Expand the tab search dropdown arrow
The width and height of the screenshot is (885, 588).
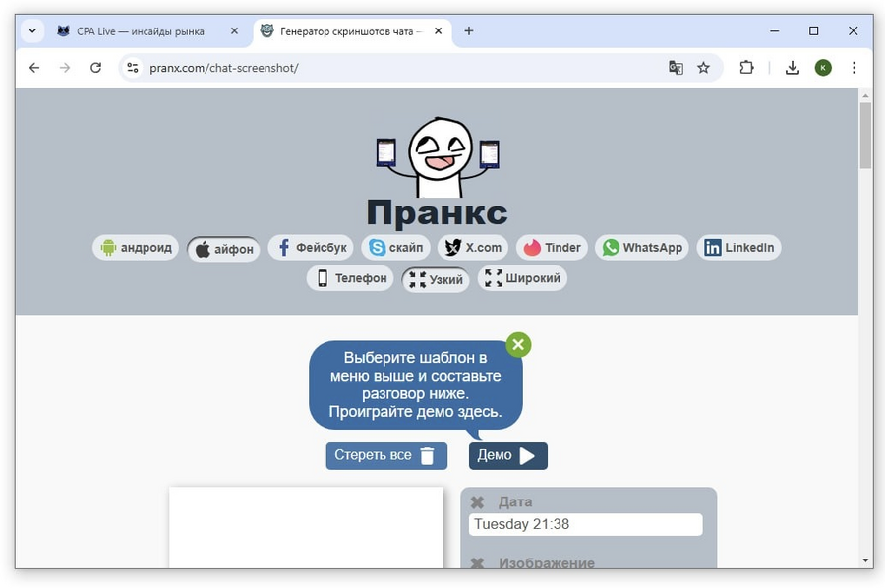point(32,31)
